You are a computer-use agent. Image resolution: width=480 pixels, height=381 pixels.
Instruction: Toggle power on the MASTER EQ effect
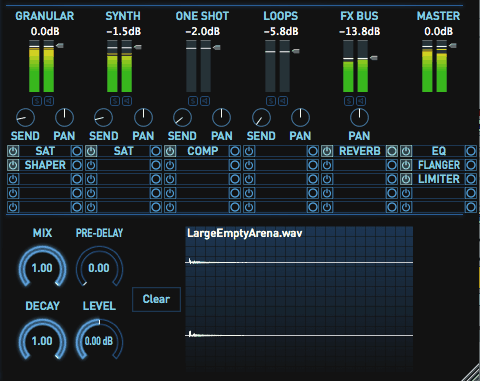[406, 151]
